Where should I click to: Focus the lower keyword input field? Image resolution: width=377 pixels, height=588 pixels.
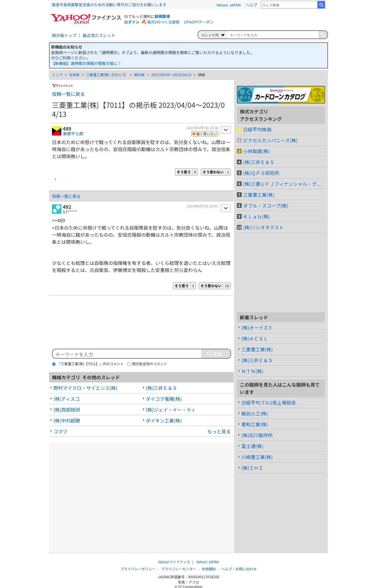(x=127, y=354)
